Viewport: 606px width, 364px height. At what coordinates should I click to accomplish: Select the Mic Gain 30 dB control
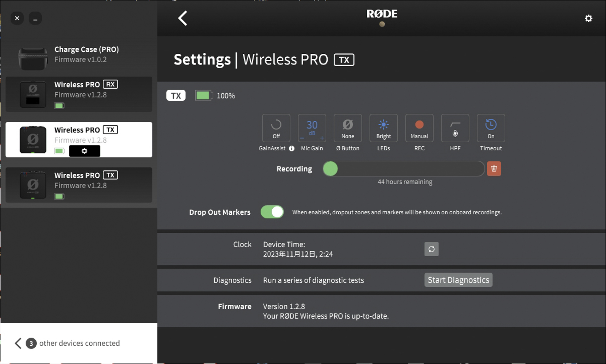click(x=312, y=128)
